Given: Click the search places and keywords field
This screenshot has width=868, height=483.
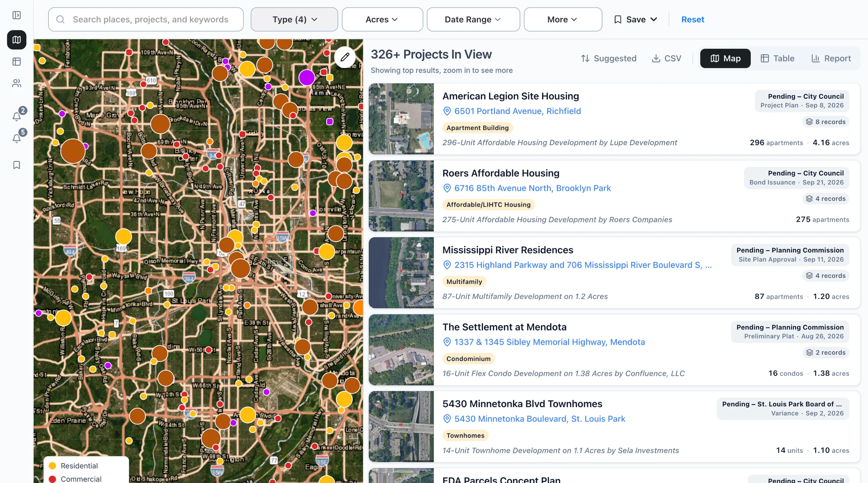Looking at the screenshot, I should (x=146, y=20).
